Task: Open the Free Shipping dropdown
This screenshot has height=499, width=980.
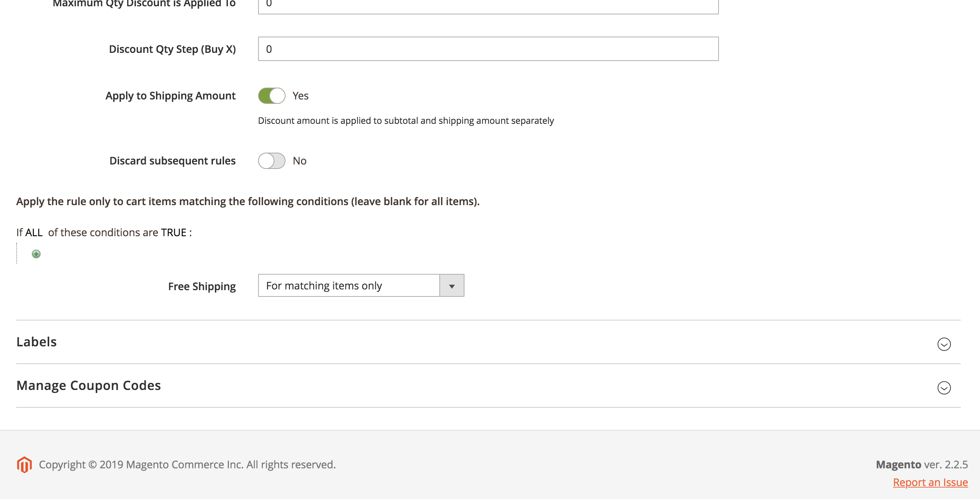Action: pos(361,286)
